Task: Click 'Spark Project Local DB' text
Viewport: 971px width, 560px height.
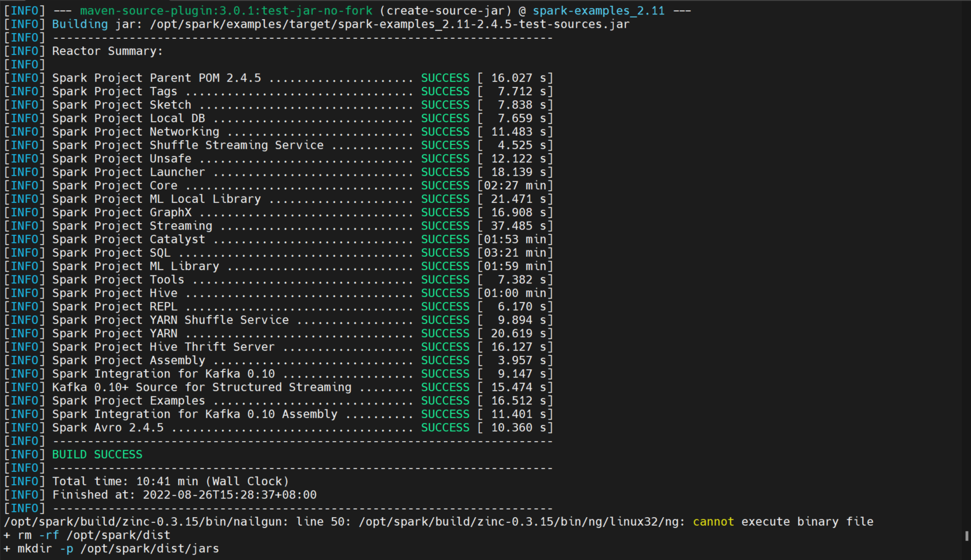Action: 129,118
